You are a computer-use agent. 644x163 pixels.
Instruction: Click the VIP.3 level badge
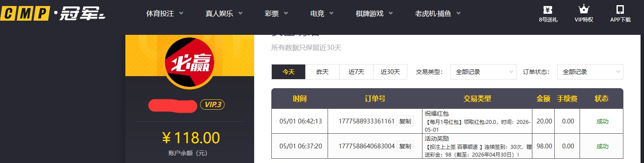(213, 105)
